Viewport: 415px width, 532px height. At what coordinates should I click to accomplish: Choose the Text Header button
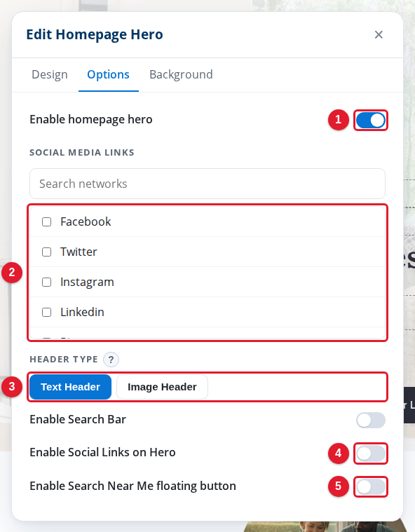(x=70, y=387)
